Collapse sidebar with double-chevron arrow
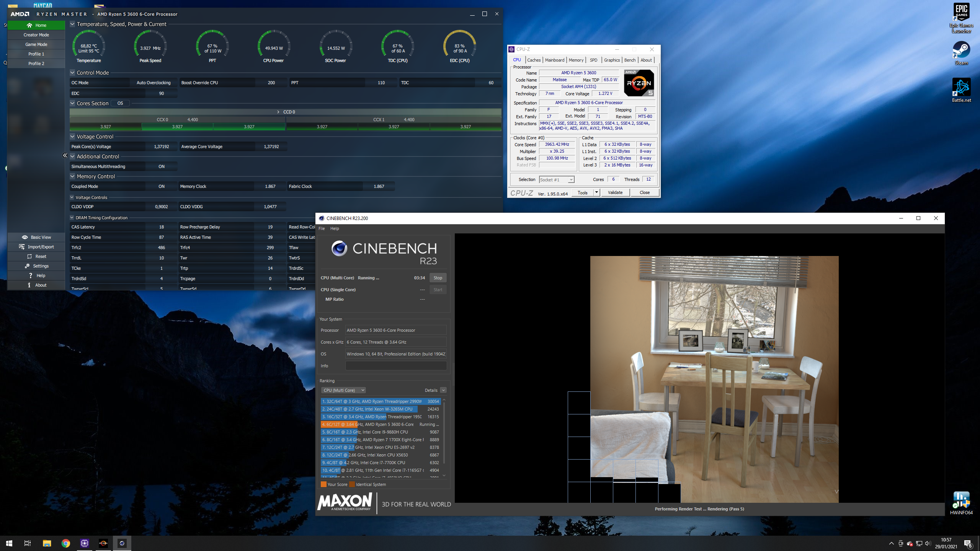The image size is (980, 551). (x=65, y=155)
